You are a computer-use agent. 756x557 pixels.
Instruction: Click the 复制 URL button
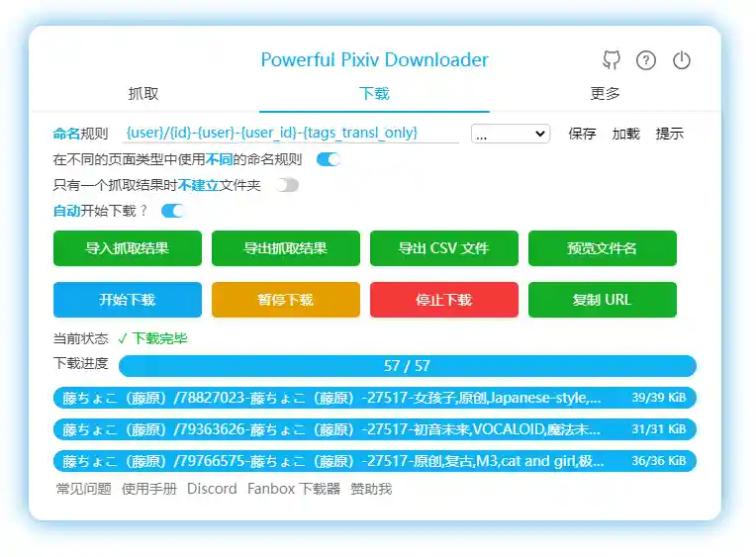pos(603,300)
